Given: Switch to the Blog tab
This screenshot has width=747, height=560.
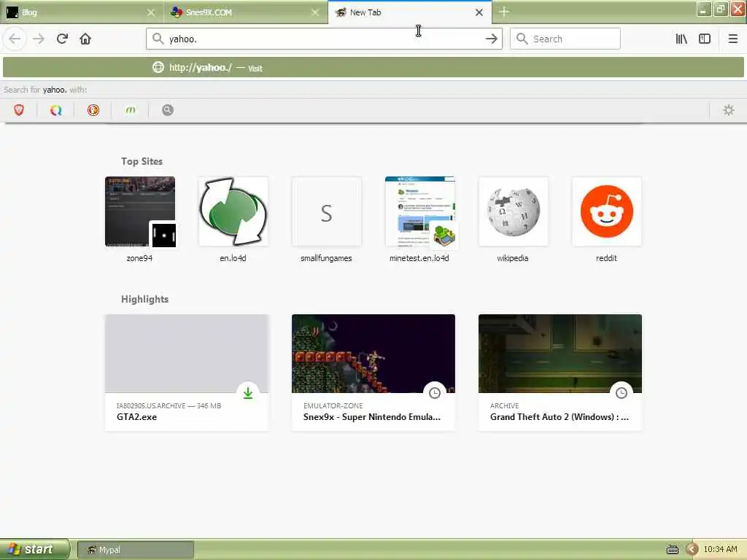Looking at the screenshot, I should [81, 12].
